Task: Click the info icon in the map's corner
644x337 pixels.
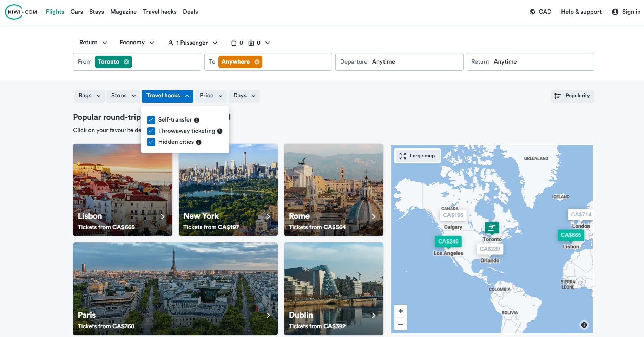Action: click(x=584, y=325)
